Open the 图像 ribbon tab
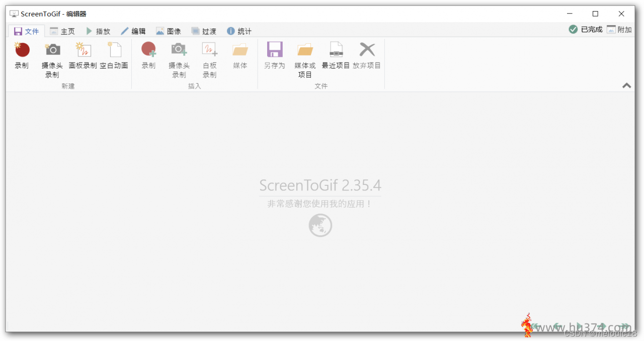Screen dimensions: 644x341 [169, 31]
